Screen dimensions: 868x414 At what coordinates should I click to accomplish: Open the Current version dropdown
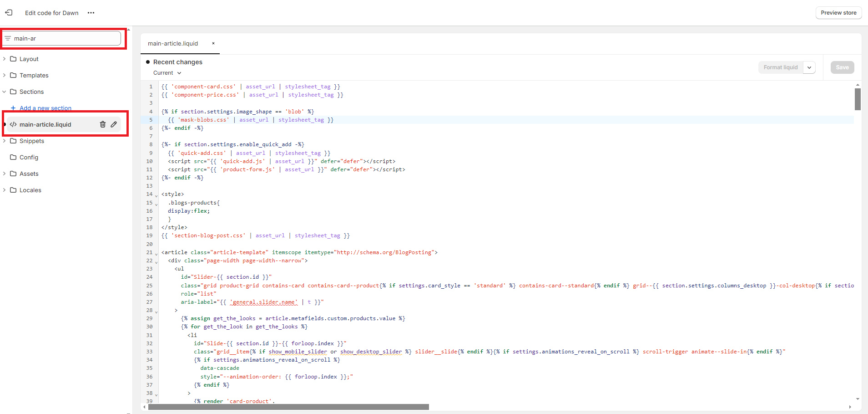tap(167, 73)
